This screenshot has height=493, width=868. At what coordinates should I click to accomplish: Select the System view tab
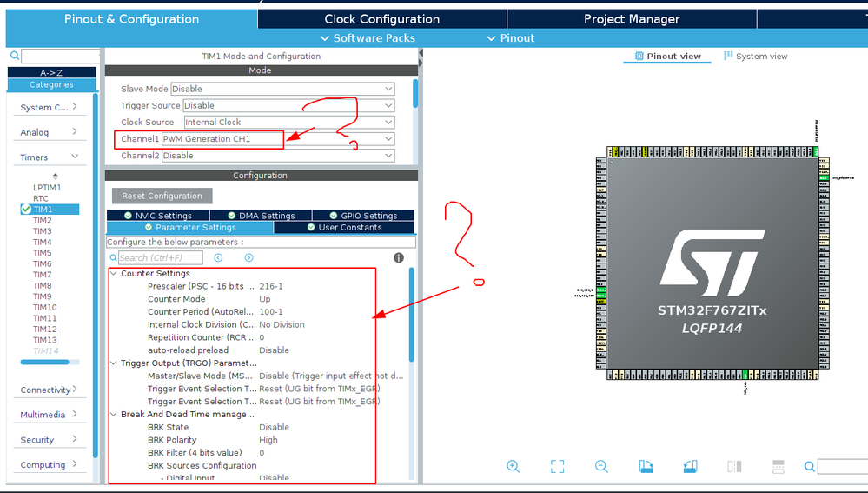pos(756,56)
